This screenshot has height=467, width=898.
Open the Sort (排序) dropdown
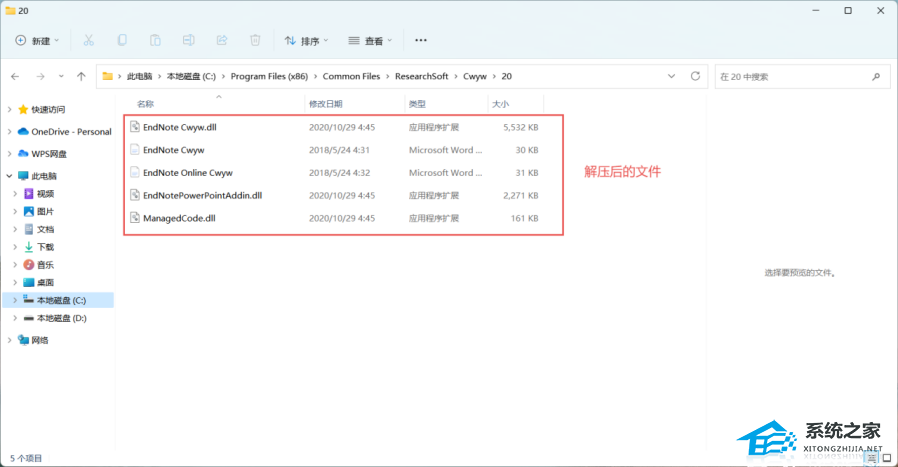pos(306,41)
